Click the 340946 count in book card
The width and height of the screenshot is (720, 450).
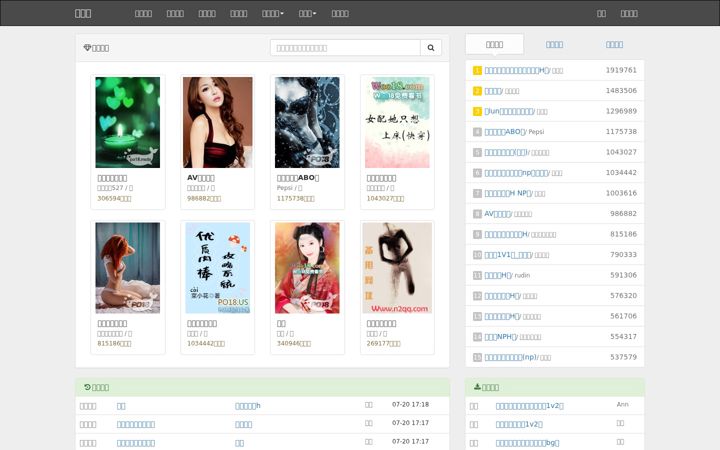(x=293, y=343)
